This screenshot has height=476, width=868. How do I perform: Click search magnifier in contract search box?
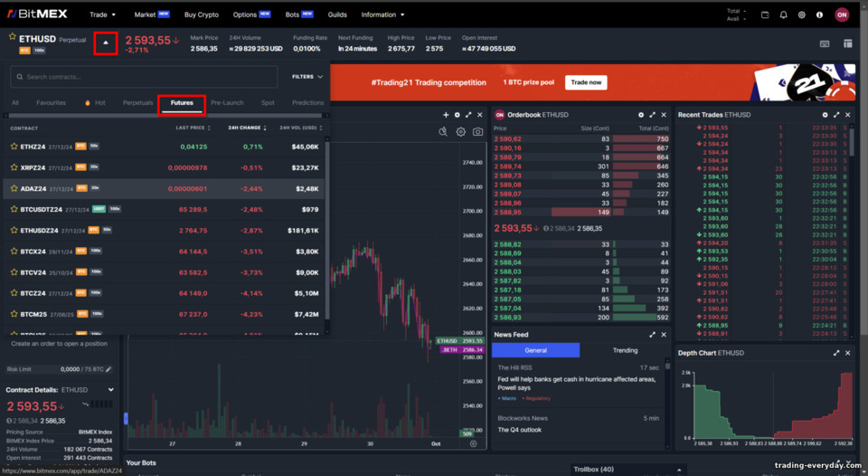[x=20, y=77]
